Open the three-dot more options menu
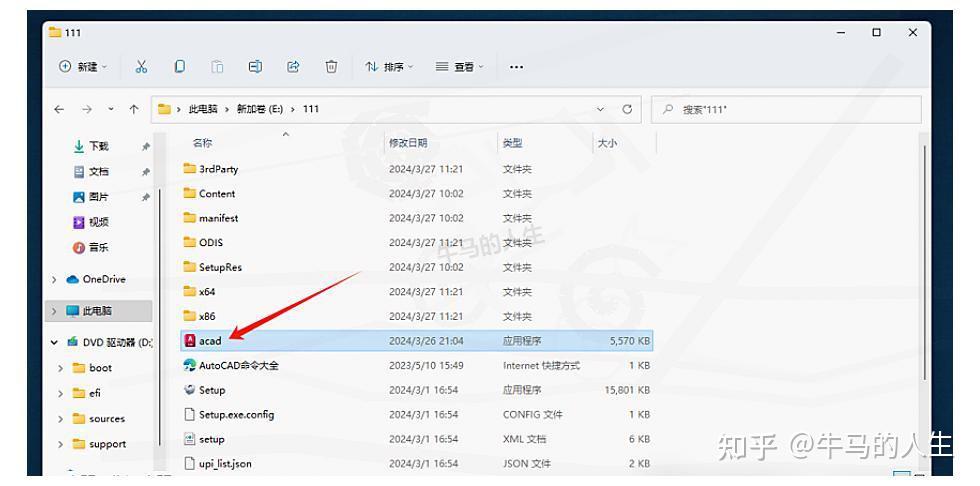 pos(516,67)
